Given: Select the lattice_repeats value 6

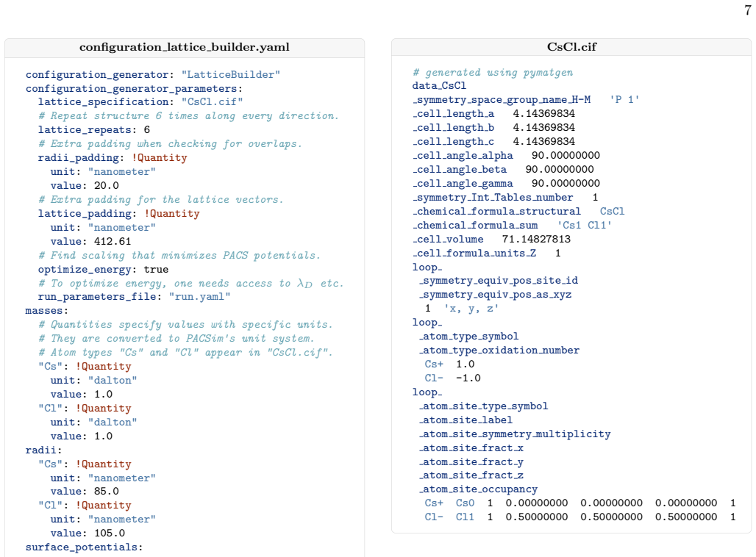Looking at the screenshot, I should (x=146, y=130).
